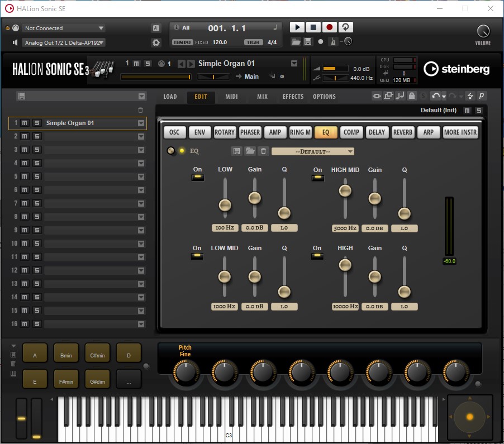This screenshot has width=504, height=444.
Task: Start playback with the Play button
Action: pyautogui.click(x=297, y=27)
